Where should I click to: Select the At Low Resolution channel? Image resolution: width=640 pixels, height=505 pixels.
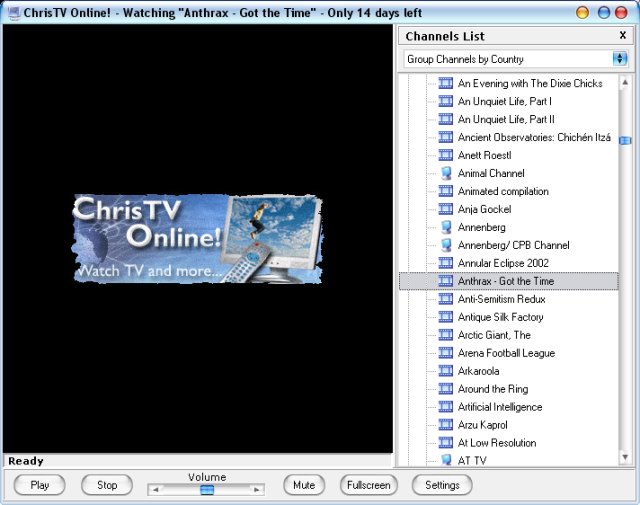[x=497, y=443]
